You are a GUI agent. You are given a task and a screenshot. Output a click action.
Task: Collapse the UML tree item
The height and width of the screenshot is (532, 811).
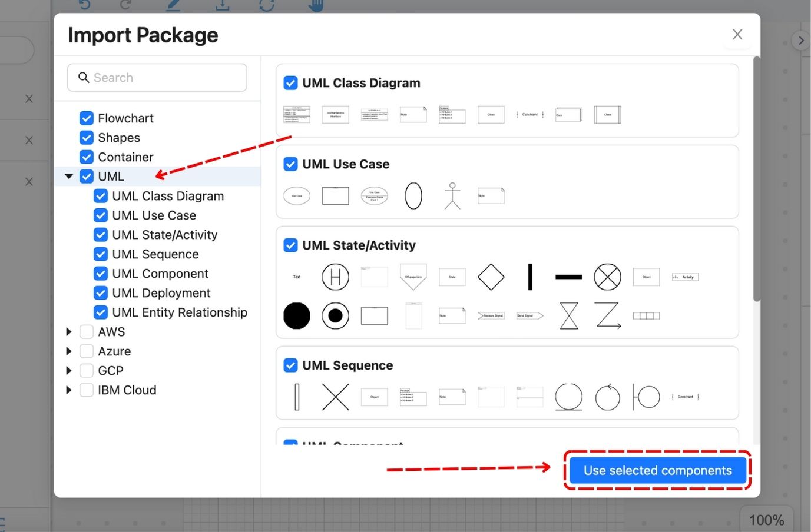68,176
